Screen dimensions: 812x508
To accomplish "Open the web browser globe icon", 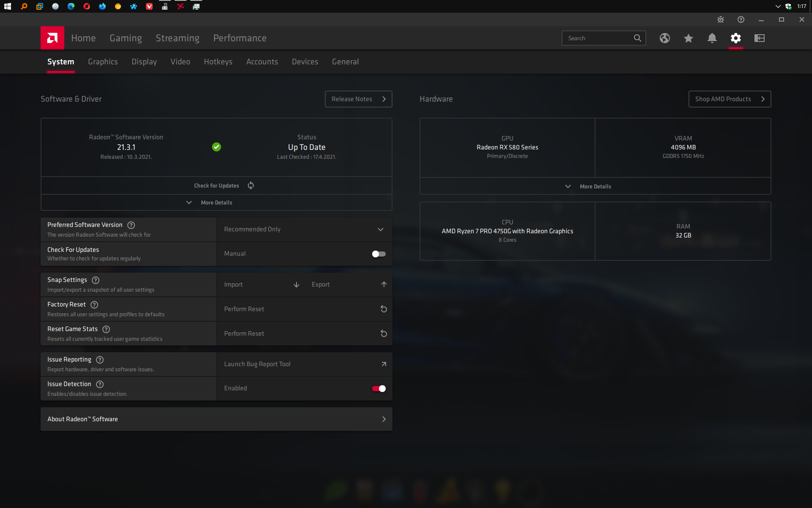I will 664,38.
